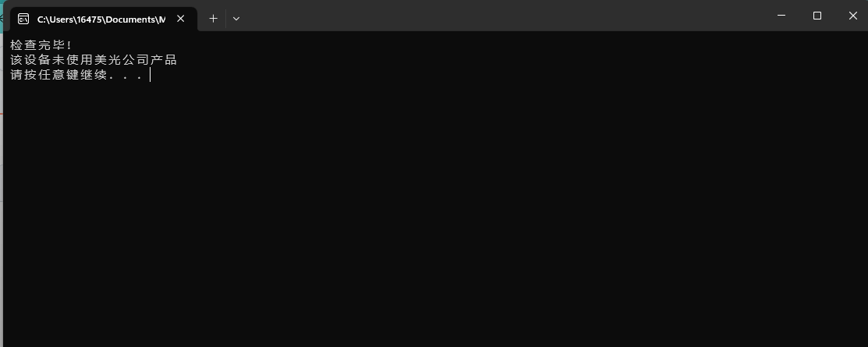Image resolution: width=868 pixels, height=347 pixels.
Task: Maximize the terminal window
Action: click(x=817, y=16)
